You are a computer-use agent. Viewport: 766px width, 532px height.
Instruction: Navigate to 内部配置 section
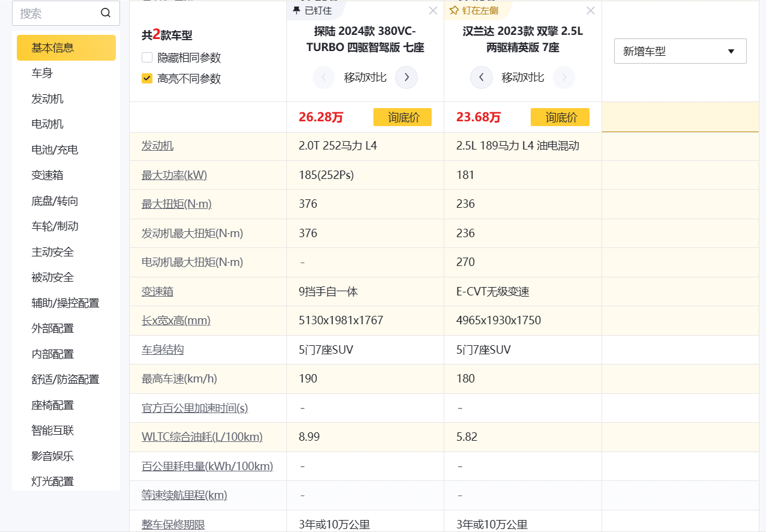coord(53,354)
